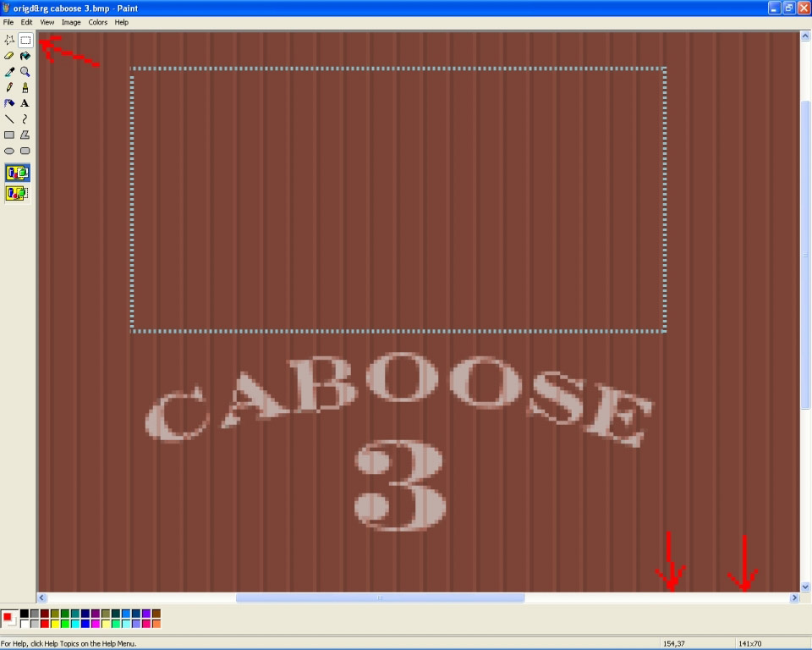
Task: Choose the straight Line tool
Action: 9,119
